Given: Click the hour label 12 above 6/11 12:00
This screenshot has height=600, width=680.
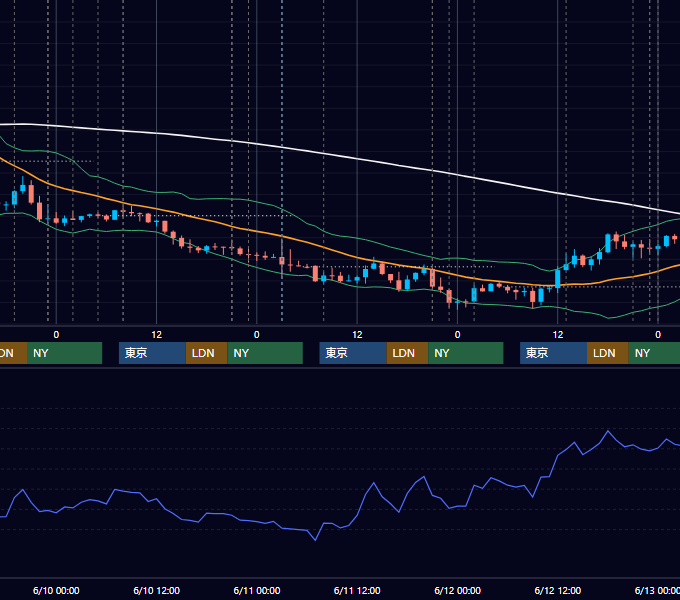Looking at the screenshot, I should pyautogui.click(x=357, y=335).
